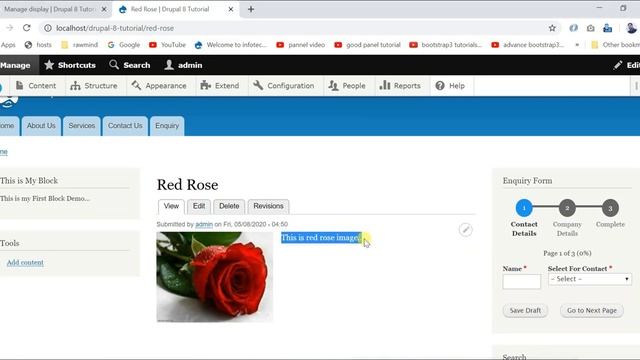Open the YouTube bookmark

(x=167, y=45)
